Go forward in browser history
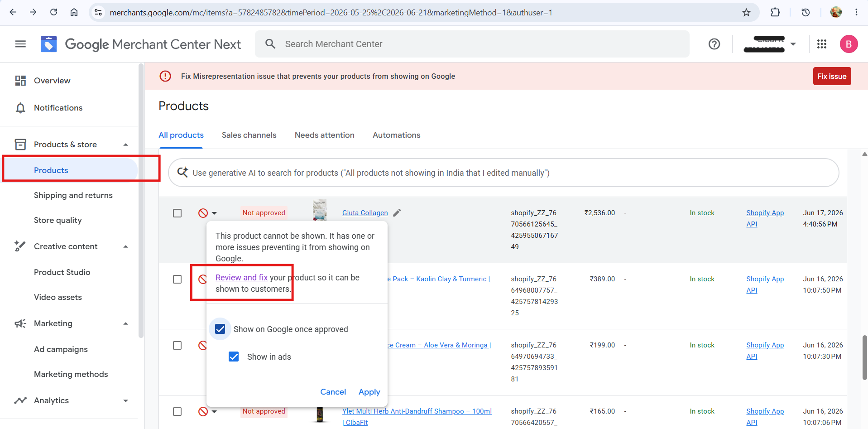The width and height of the screenshot is (868, 429). coord(33,12)
